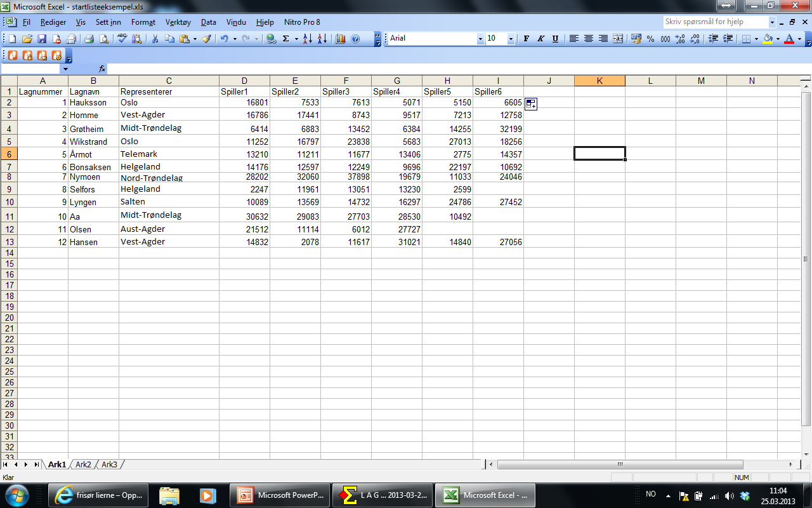Center-align the cell text

tap(589, 39)
